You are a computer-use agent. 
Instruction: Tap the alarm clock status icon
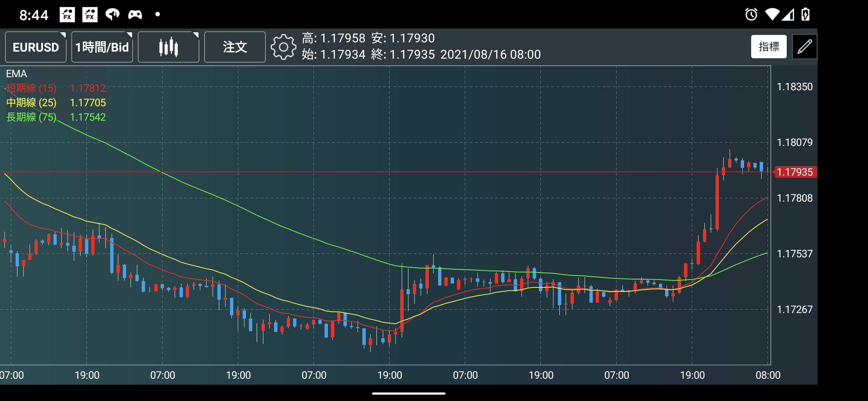tap(751, 14)
